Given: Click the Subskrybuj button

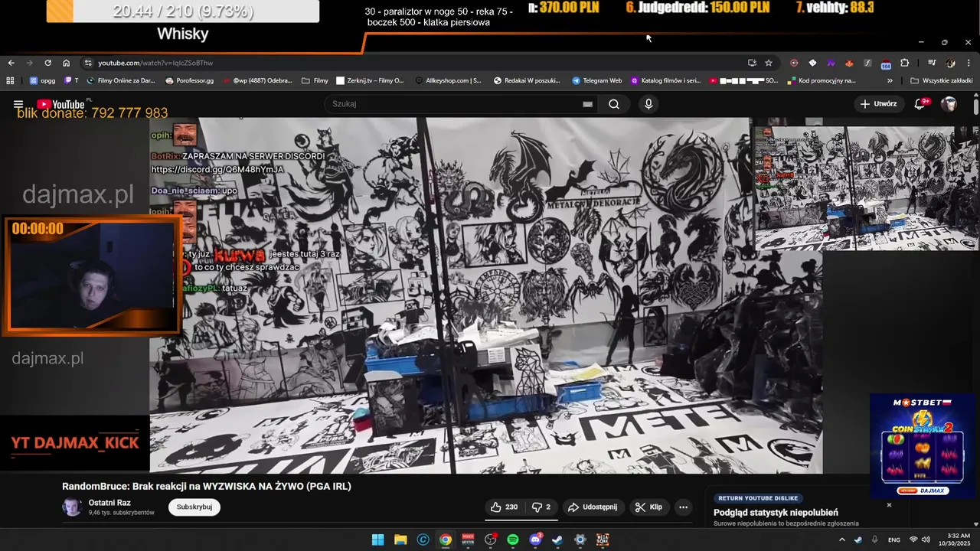Looking at the screenshot, I should coord(194,507).
